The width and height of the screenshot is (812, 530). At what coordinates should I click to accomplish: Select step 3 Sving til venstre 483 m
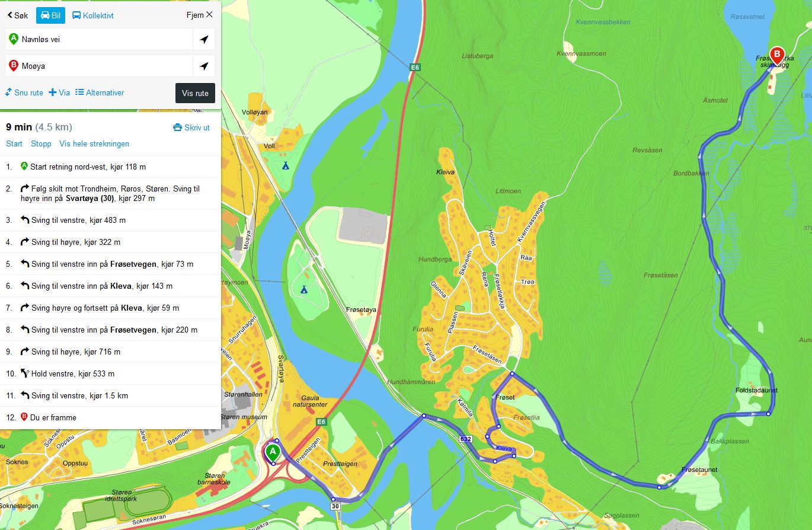point(110,220)
